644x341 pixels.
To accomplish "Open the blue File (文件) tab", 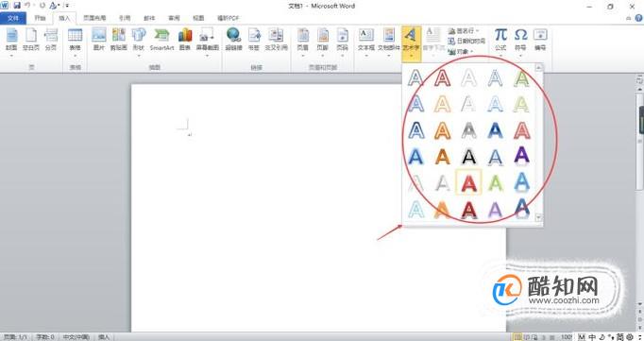I will click(13, 18).
